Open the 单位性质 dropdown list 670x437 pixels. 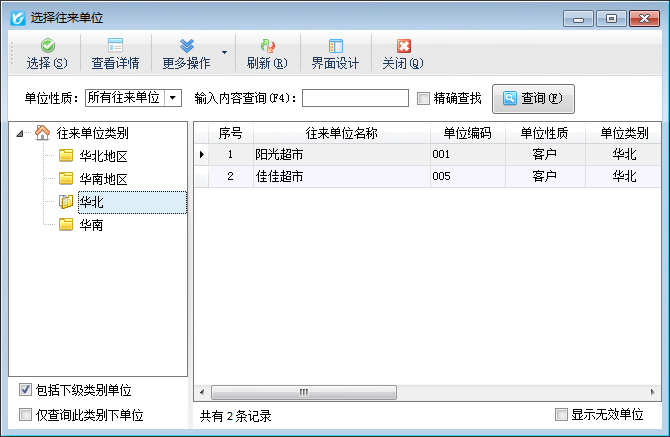[x=173, y=98]
